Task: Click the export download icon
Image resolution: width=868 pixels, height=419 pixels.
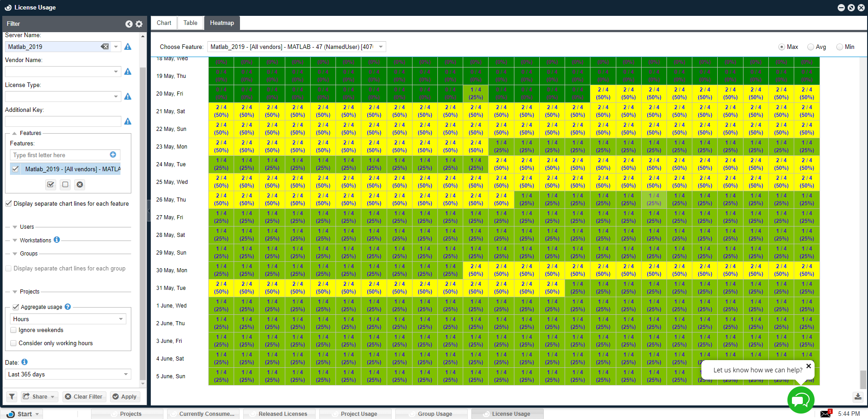Action: coord(858,397)
